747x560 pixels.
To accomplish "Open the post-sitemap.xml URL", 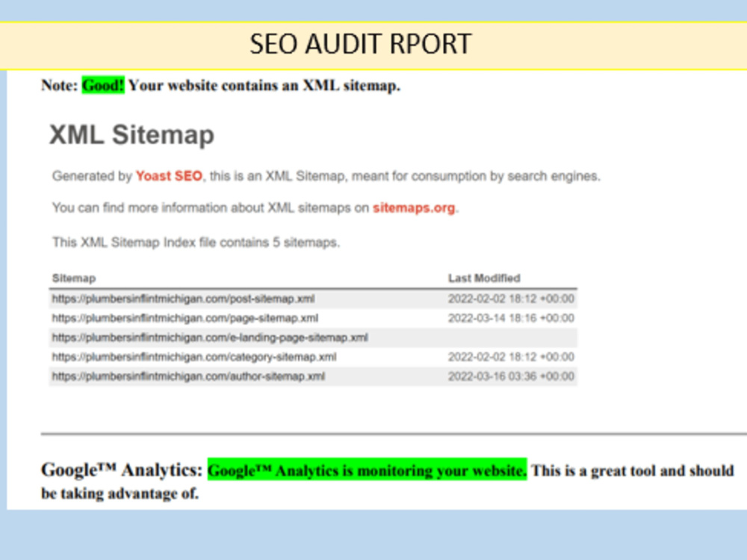I will (x=183, y=299).
